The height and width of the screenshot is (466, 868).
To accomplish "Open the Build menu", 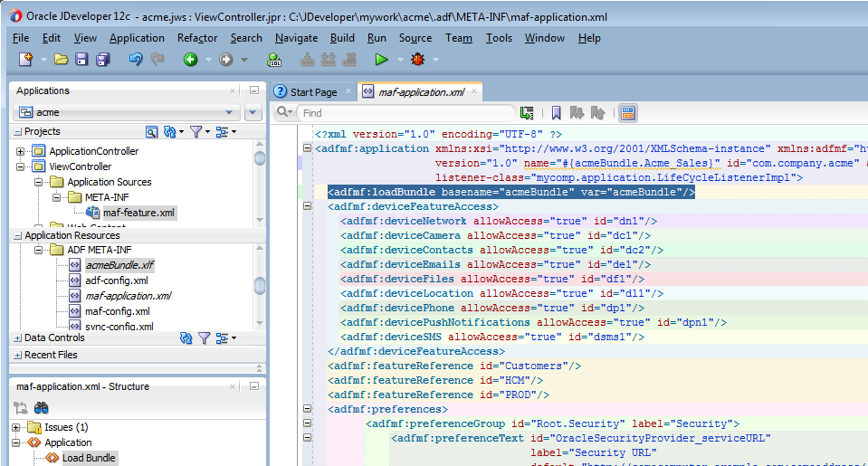I will 342,38.
